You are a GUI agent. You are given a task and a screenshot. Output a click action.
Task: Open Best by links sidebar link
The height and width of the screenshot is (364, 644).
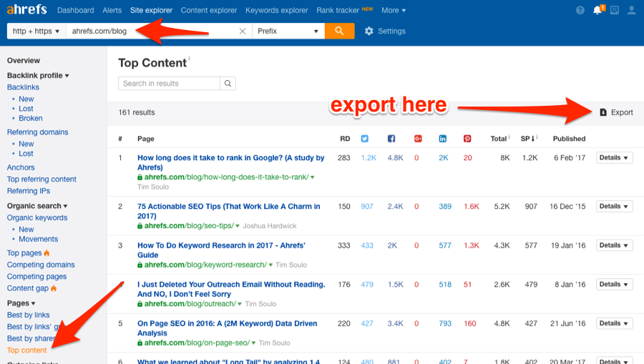click(x=29, y=315)
